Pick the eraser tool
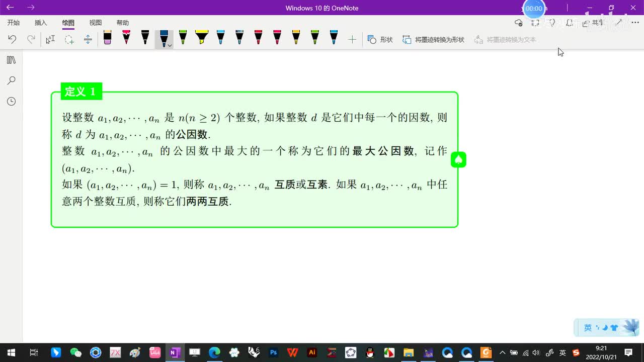644x362 pixels. [x=107, y=38]
